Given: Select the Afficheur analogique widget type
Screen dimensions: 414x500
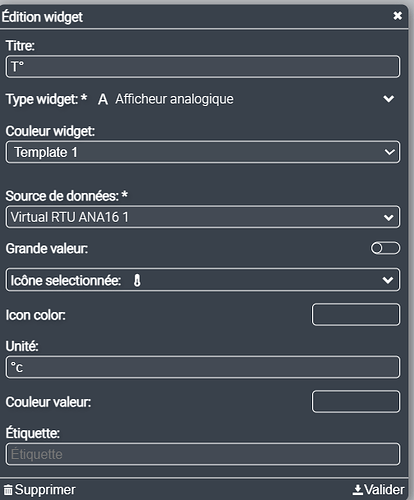Looking at the screenshot, I should click(x=174, y=99).
